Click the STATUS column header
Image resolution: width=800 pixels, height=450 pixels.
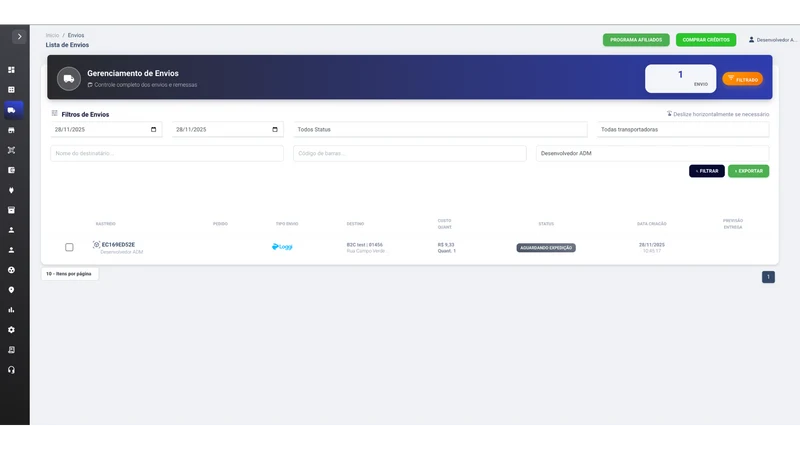click(x=546, y=224)
